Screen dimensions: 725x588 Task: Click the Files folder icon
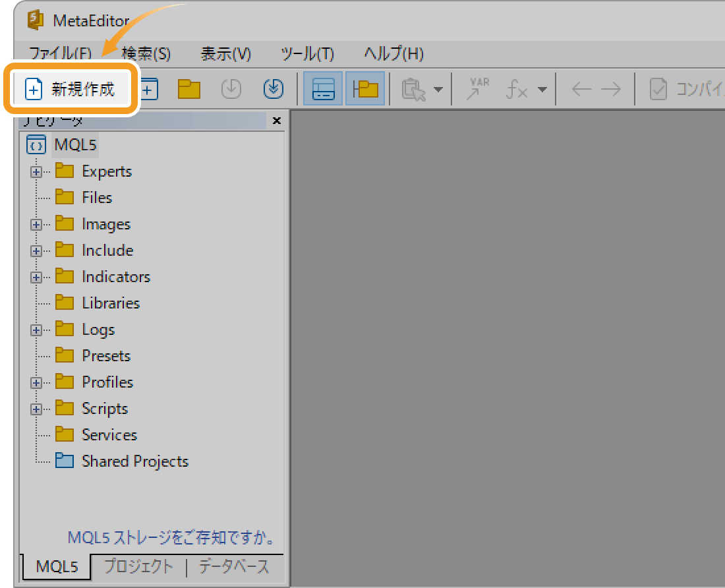[65, 197]
